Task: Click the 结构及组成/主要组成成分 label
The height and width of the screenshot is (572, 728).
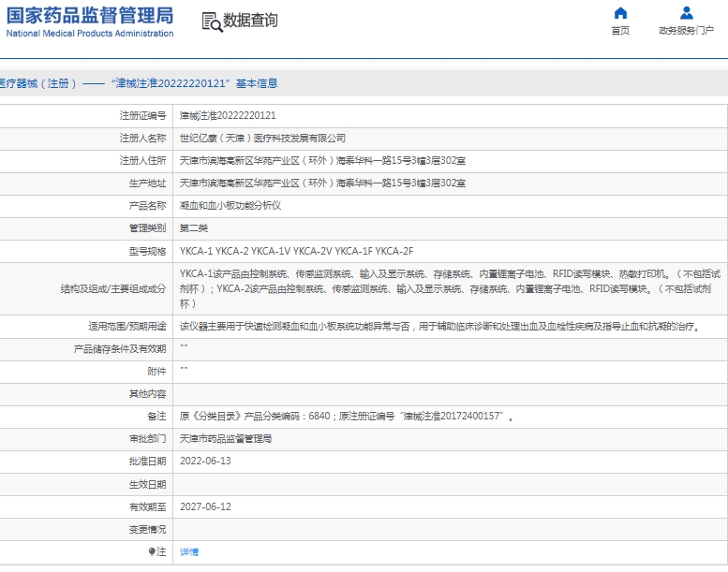Action: pos(112,289)
